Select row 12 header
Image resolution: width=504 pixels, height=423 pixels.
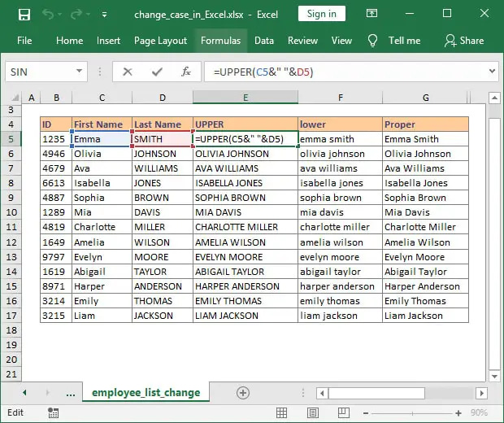point(11,242)
